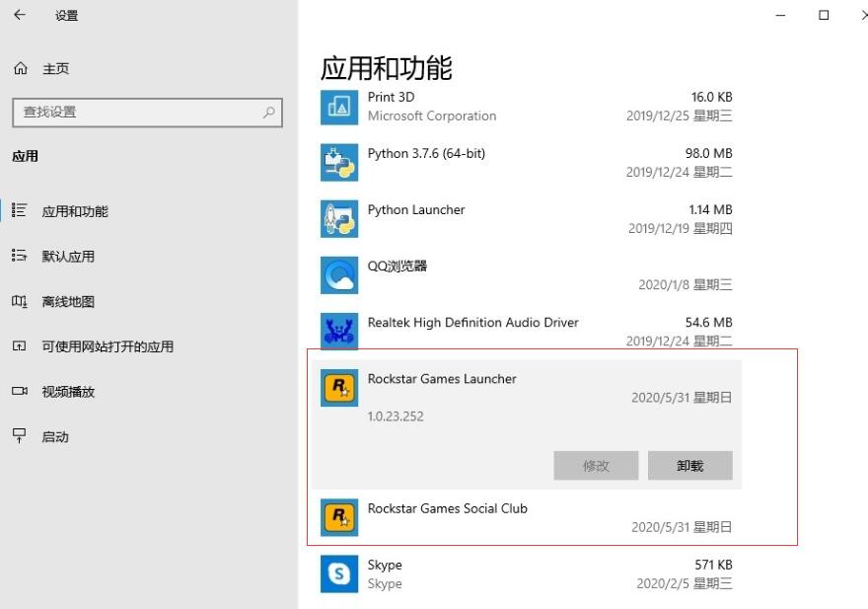Go back using the back arrow
Viewport: 868px width, 609px height.
[20, 15]
